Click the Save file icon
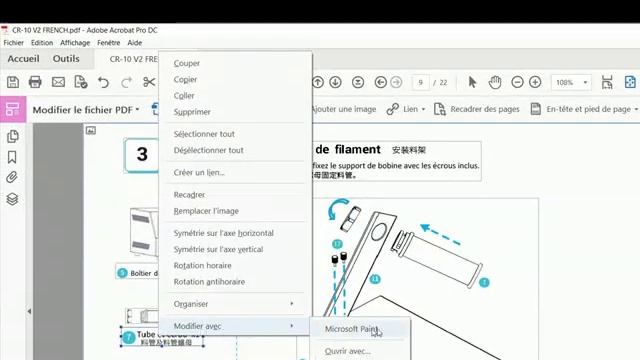640x360 pixels. tap(13, 82)
